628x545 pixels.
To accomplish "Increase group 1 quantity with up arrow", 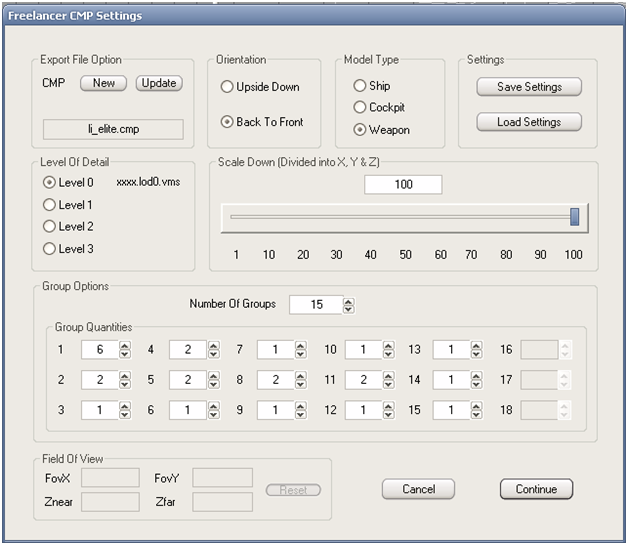I will click(125, 346).
